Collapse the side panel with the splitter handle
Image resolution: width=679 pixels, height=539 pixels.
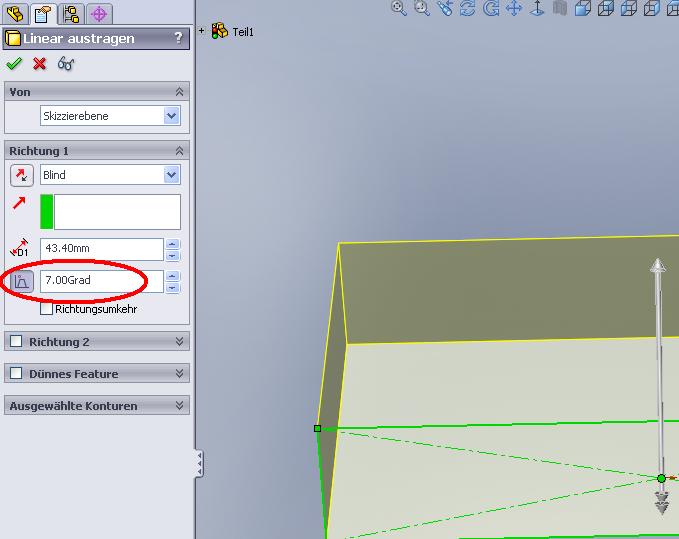pyautogui.click(x=199, y=463)
